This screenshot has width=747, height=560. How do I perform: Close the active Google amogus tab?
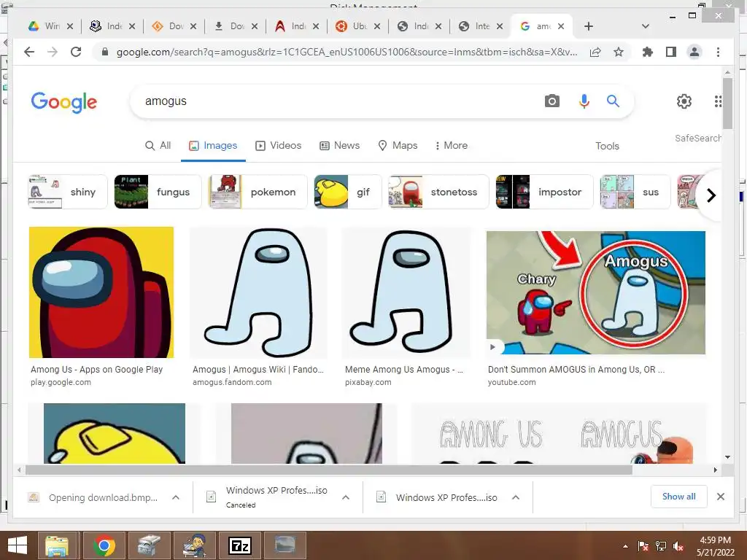tap(561, 26)
